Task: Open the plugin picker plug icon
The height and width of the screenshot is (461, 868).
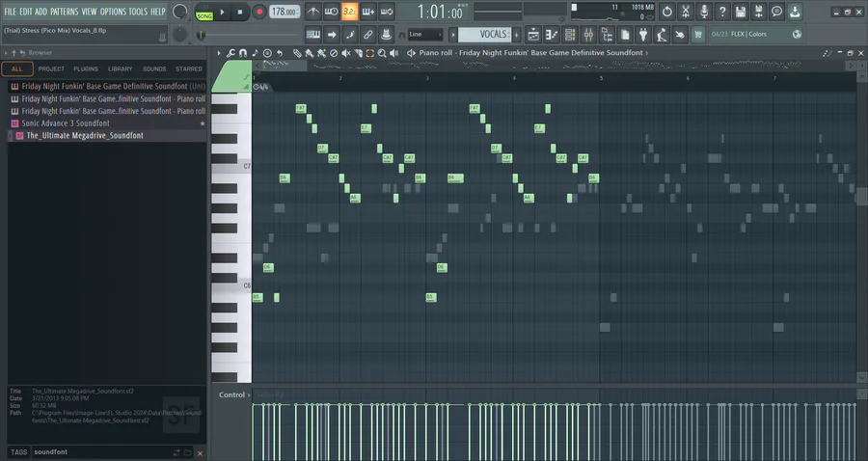Action: click(642, 35)
